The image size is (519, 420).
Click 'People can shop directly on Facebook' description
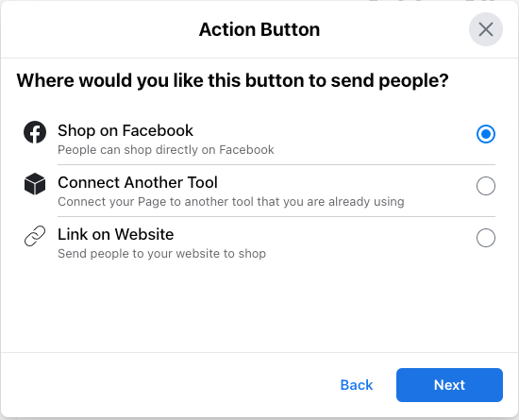pos(166,150)
